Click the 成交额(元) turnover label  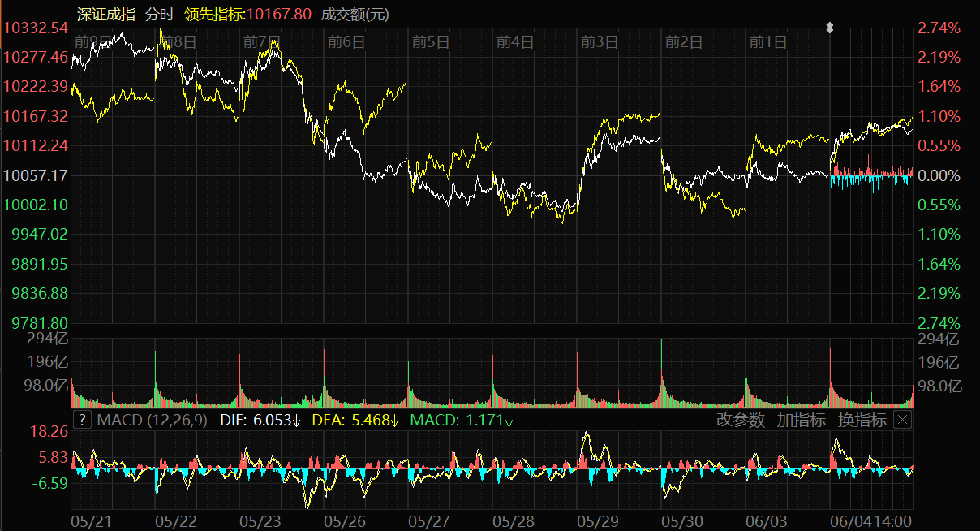[x=355, y=14]
